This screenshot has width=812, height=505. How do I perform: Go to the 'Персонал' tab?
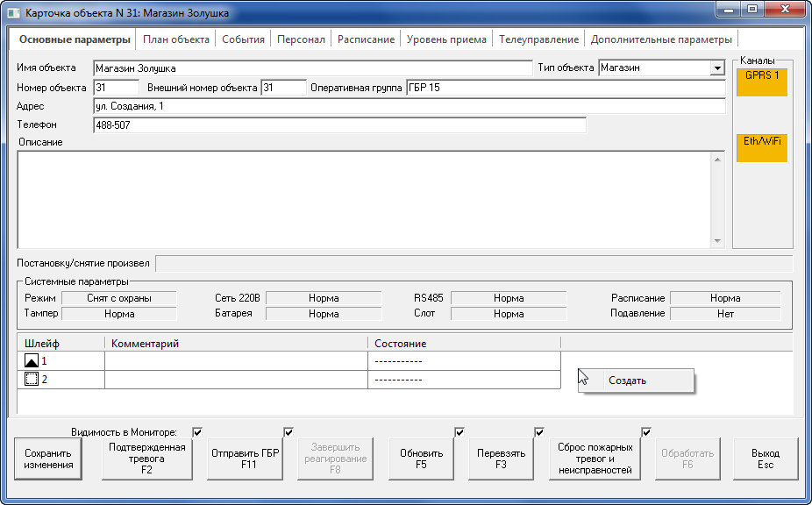(x=301, y=39)
